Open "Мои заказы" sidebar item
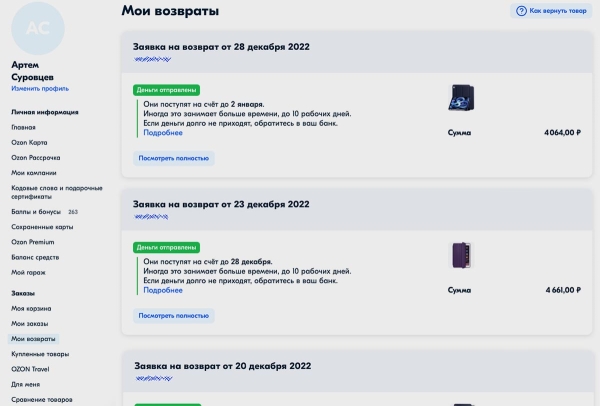This screenshot has height=406, width=600. (30, 324)
